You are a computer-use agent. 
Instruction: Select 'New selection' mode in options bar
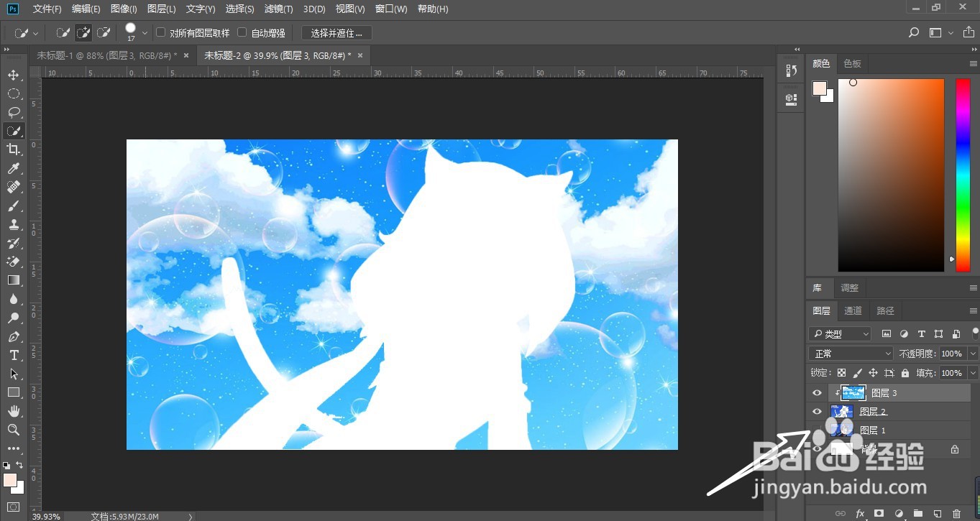pos(63,32)
